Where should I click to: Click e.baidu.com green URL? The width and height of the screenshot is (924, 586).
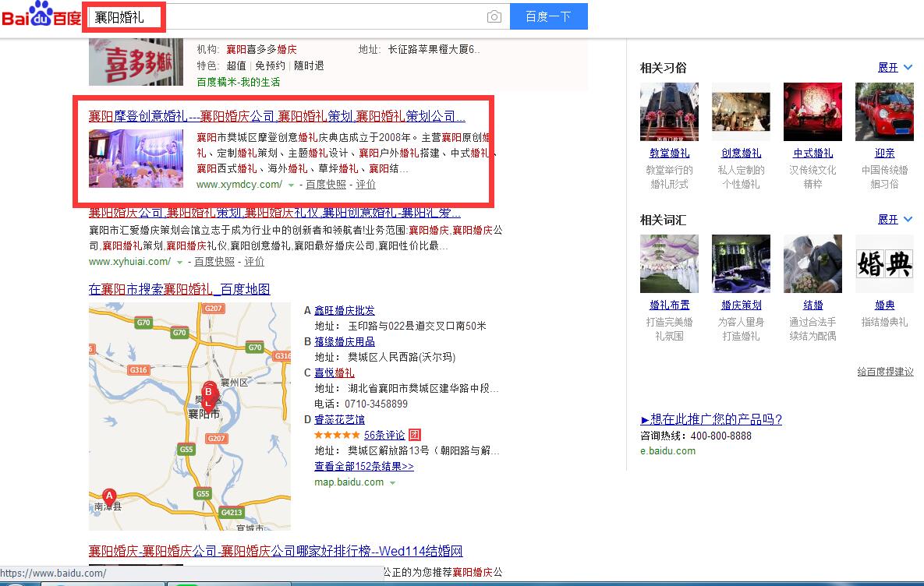[x=667, y=451]
